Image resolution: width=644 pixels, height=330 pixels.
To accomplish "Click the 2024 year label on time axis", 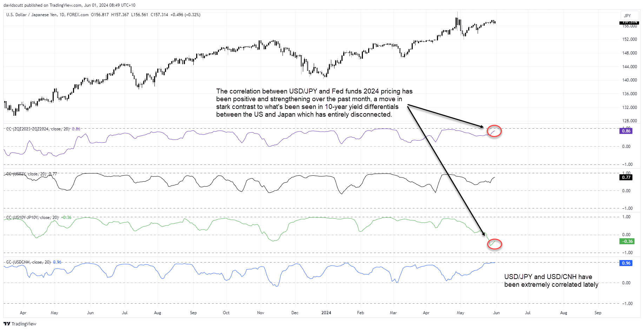I will pyautogui.click(x=326, y=313).
